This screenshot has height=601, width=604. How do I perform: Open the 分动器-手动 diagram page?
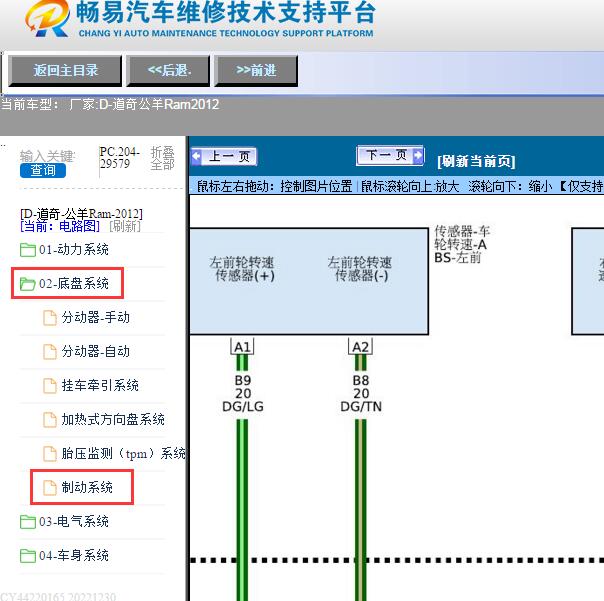96,317
